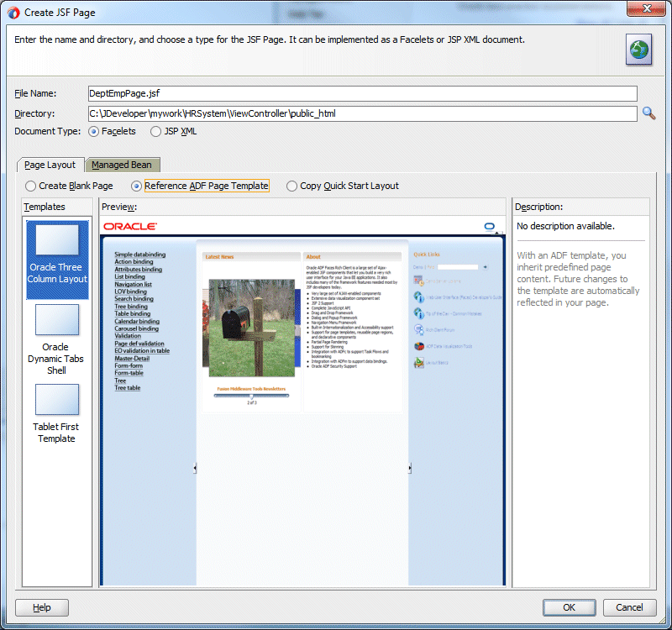Click the About panel header in preview

click(x=353, y=257)
